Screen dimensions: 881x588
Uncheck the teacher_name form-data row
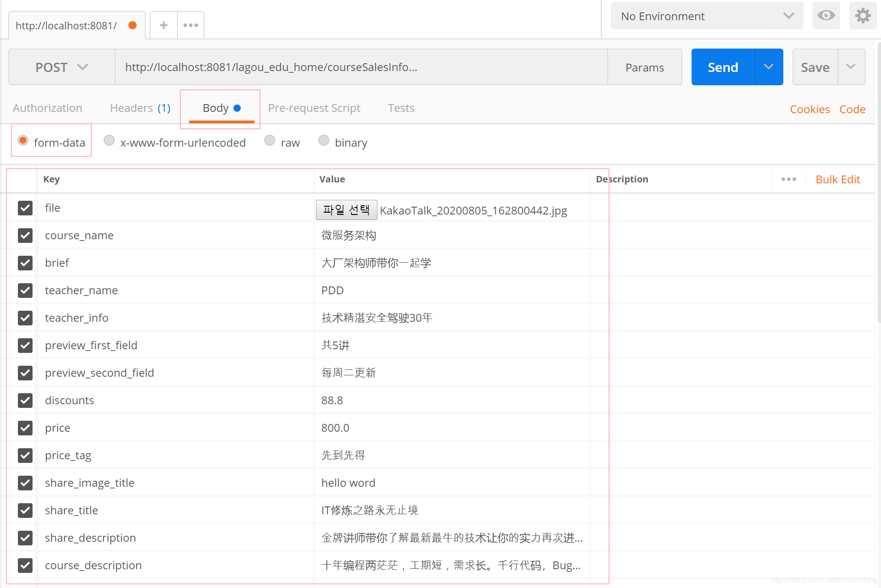(25, 290)
